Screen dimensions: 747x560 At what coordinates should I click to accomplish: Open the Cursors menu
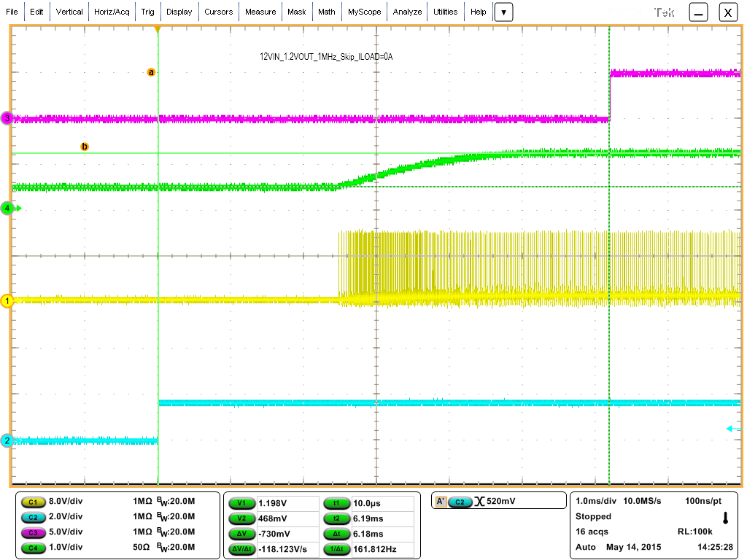click(x=219, y=11)
